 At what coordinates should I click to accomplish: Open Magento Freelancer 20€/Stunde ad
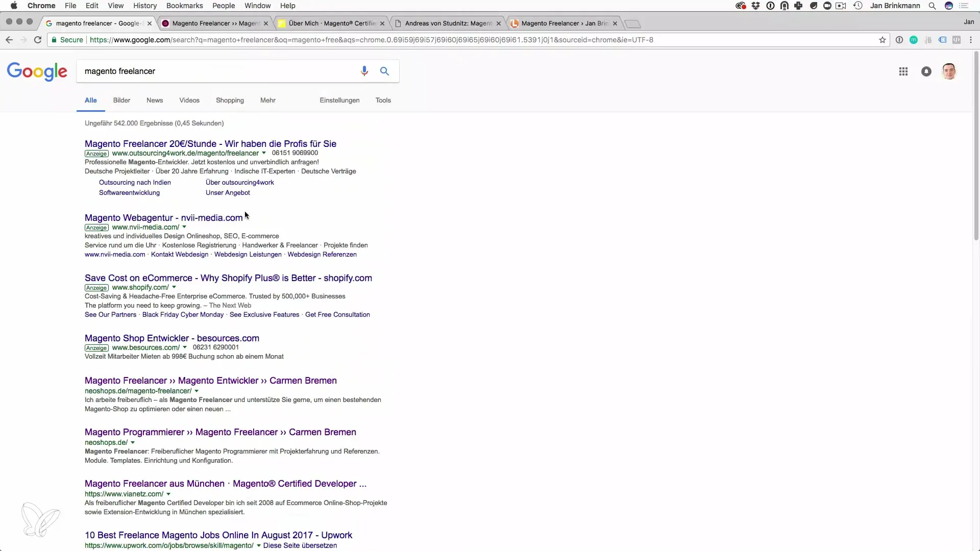(210, 144)
